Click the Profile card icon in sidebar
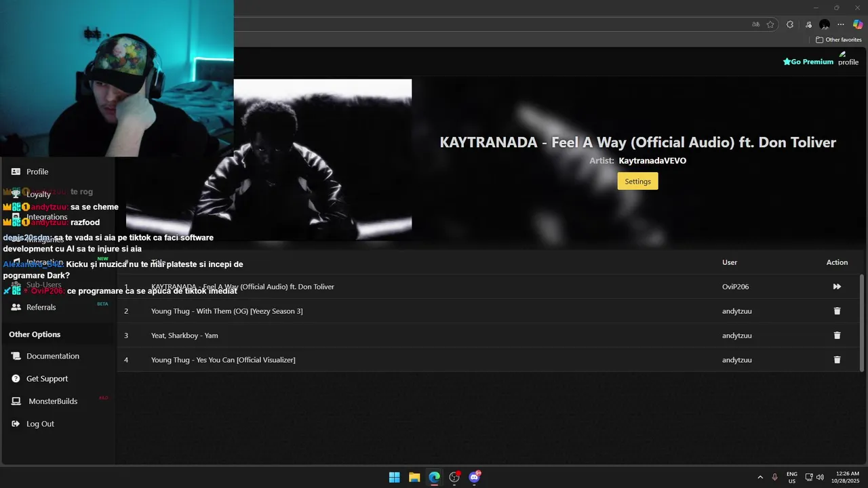The image size is (868, 488). click(16, 171)
